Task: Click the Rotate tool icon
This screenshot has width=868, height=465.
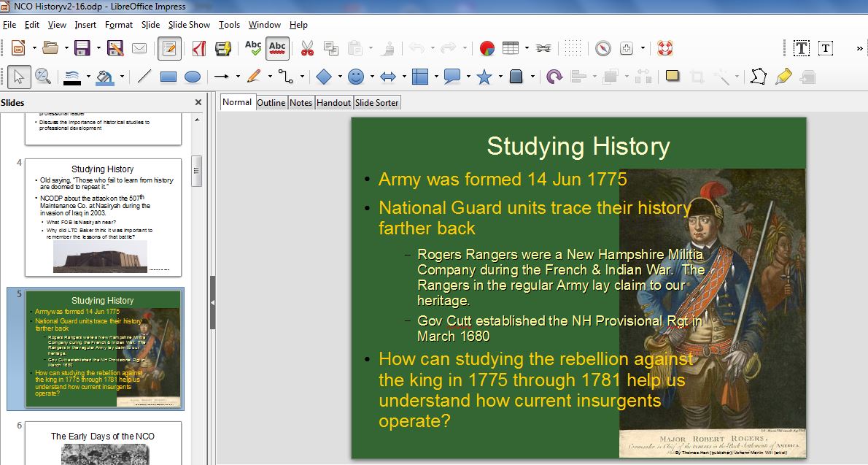Action: pyautogui.click(x=554, y=77)
